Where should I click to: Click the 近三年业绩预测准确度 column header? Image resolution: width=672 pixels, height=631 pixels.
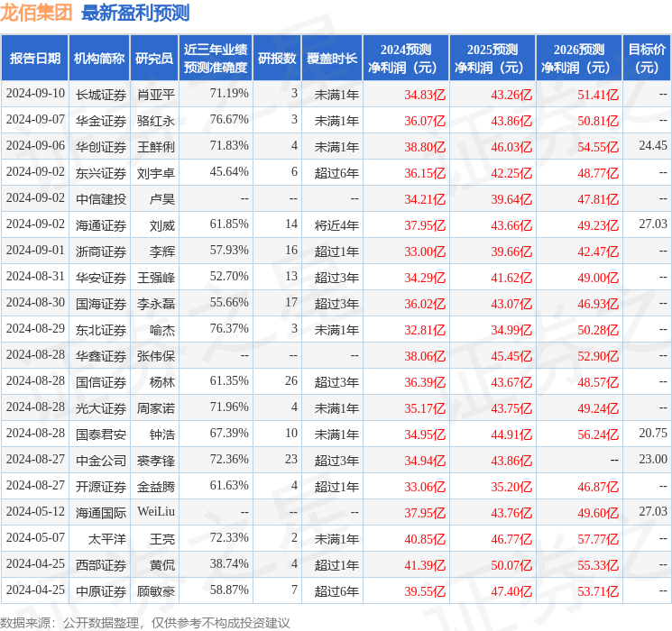pos(216,59)
